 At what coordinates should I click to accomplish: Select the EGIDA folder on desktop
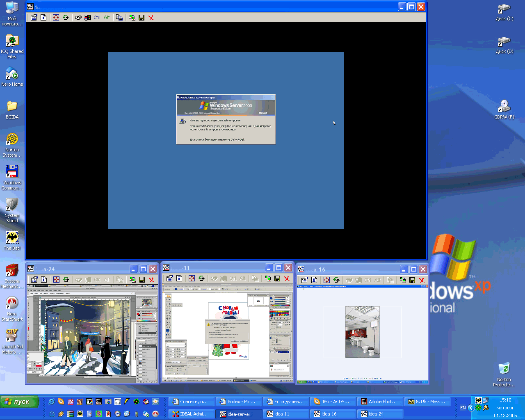[x=12, y=110]
